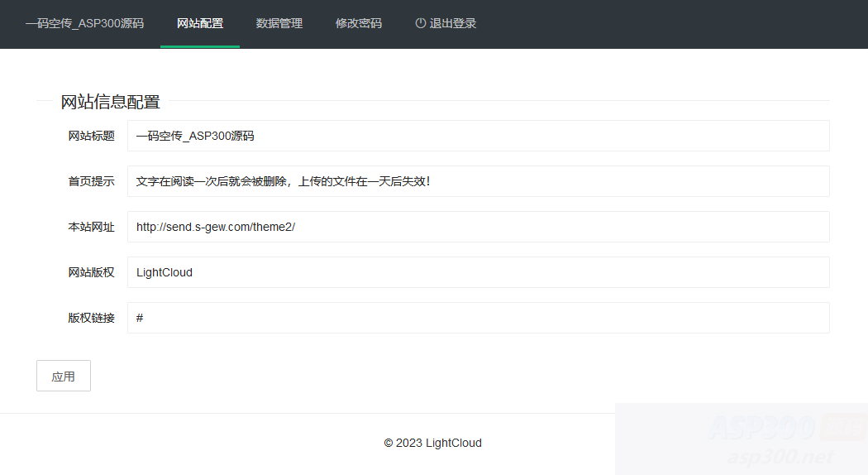Click the 首页提示 field label
The width and height of the screenshot is (868, 475).
[91, 181]
